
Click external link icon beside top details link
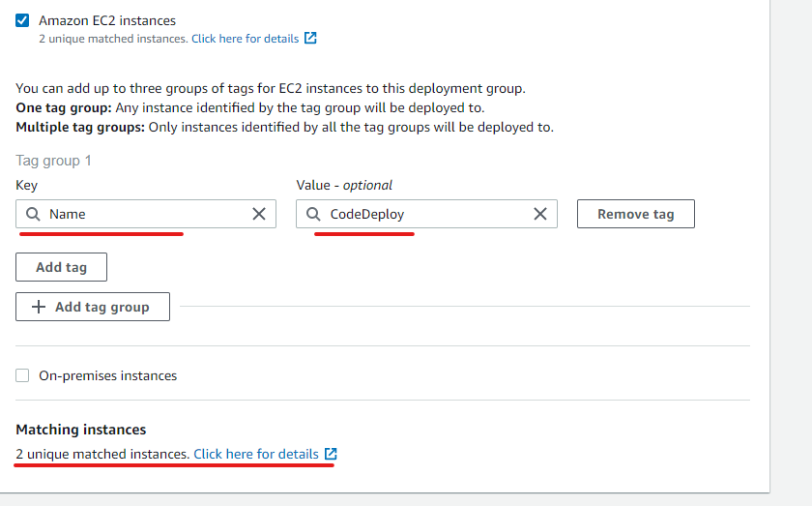click(x=310, y=38)
